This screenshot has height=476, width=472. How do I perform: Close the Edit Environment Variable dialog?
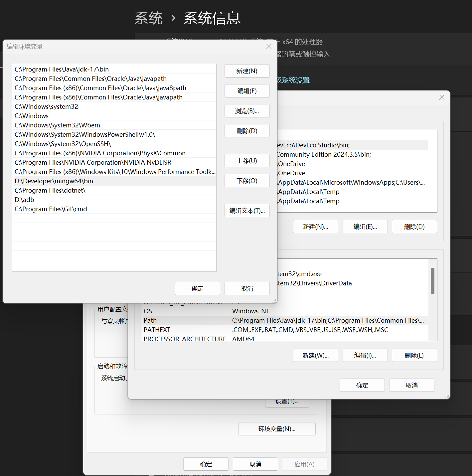(x=269, y=47)
